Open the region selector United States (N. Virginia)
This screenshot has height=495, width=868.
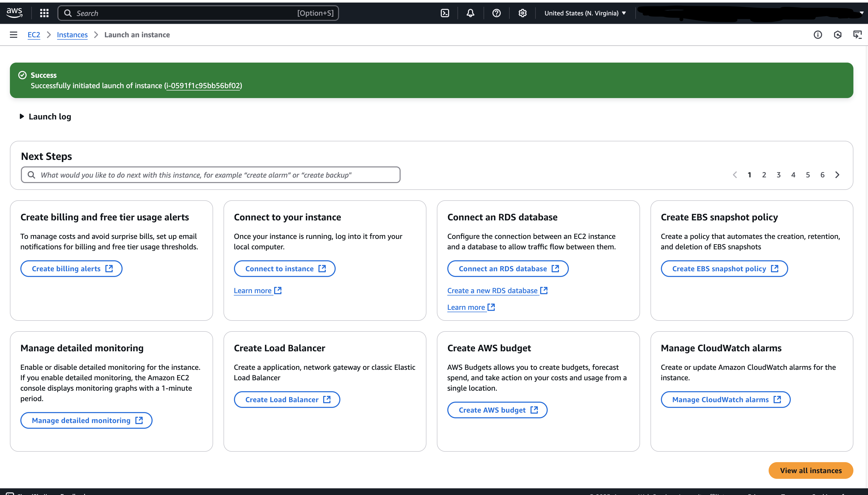coord(585,13)
